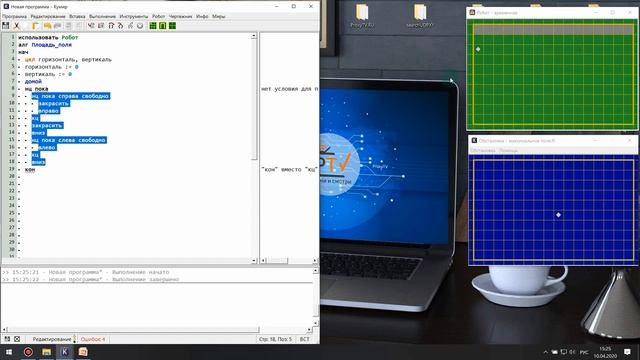Click the step over toolbar icon
This screenshot has width=640, height=360.
click(111, 26)
